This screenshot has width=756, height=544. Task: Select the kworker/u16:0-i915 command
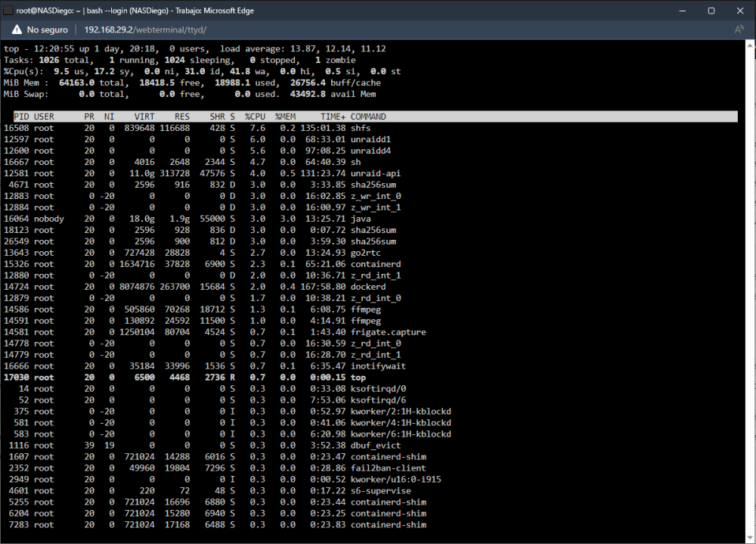pos(396,480)
